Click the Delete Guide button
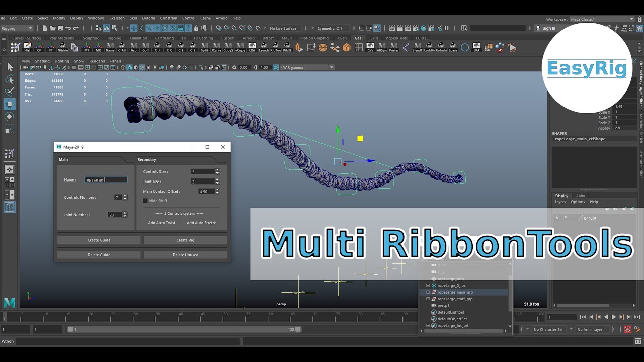 coord(99,255)
